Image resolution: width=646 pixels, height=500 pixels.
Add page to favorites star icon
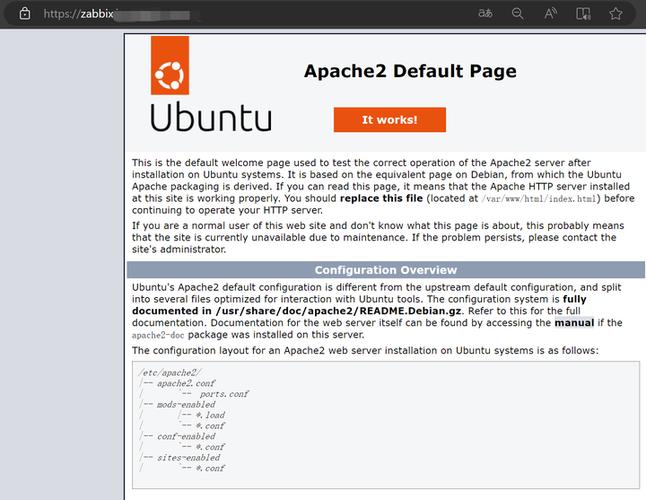point(616,14)
